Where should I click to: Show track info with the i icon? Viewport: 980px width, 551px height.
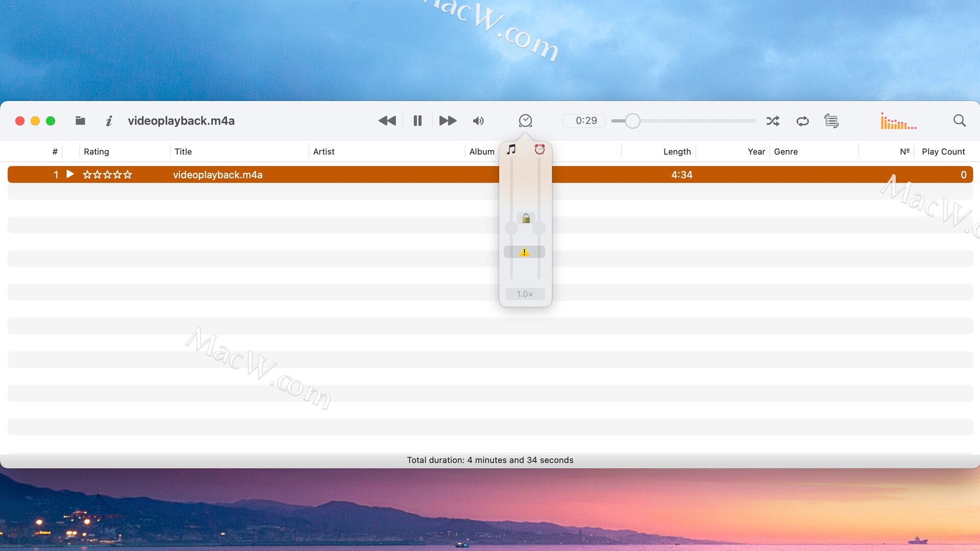109,121
